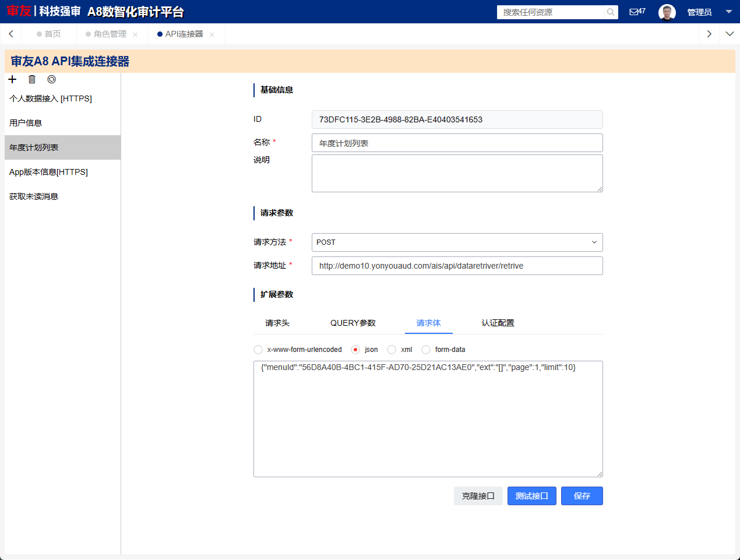Click the refresh icon beside trash

click(x=51, y=79)
